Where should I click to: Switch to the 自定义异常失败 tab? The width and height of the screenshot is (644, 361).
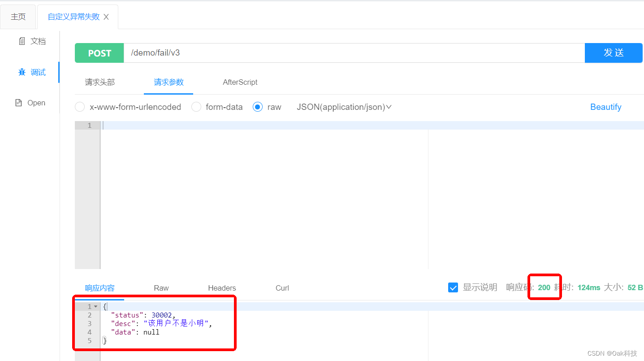coord(73,17)
